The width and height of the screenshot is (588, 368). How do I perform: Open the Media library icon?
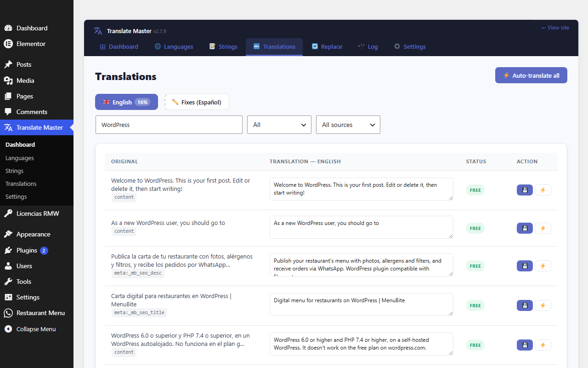tap(8, 80)
